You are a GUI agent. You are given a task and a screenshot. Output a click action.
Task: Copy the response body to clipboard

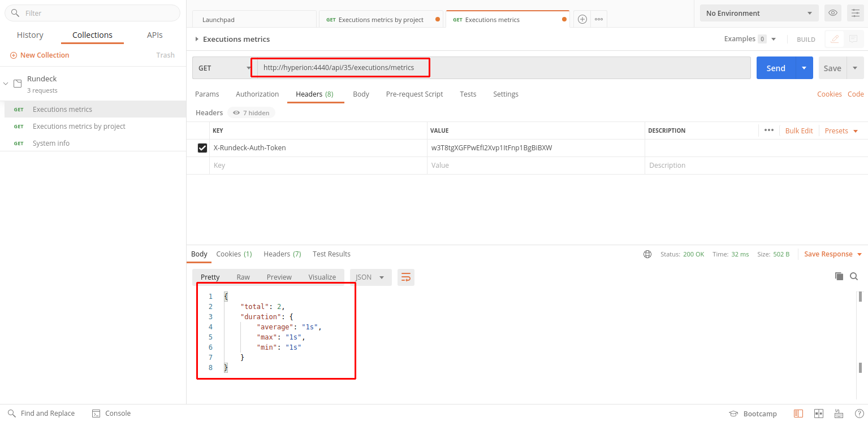click(839, 276)
